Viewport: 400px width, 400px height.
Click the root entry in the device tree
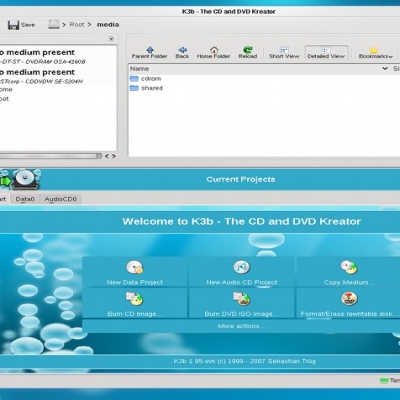coord(5,99)
